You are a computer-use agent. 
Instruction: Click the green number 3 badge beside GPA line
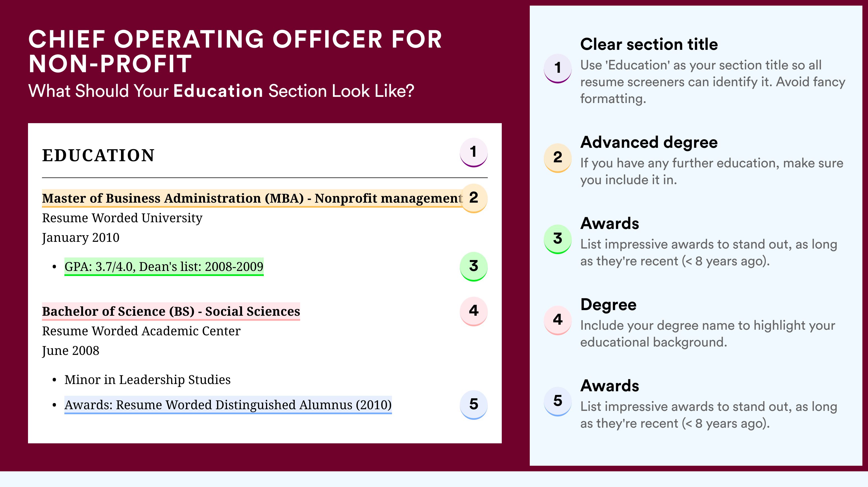[473, 266]
